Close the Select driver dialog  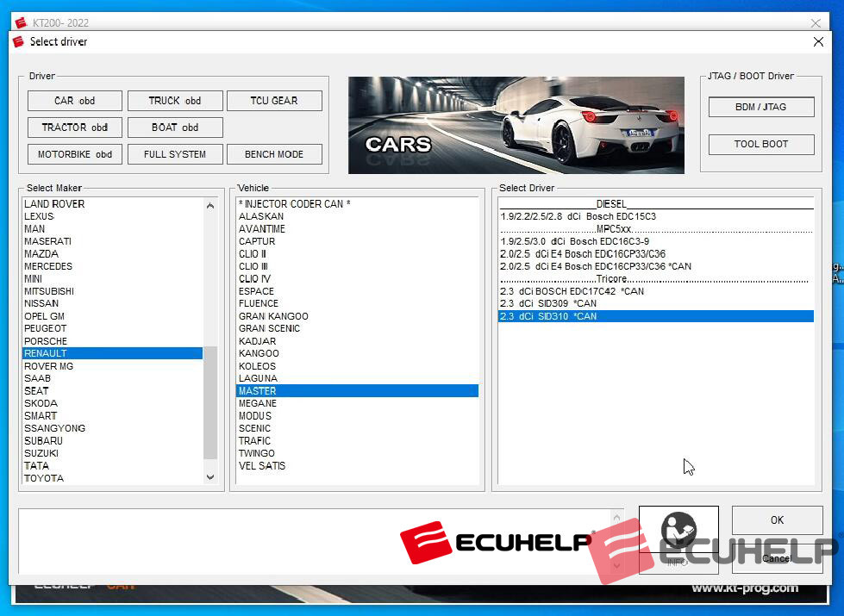pos(818,42)
